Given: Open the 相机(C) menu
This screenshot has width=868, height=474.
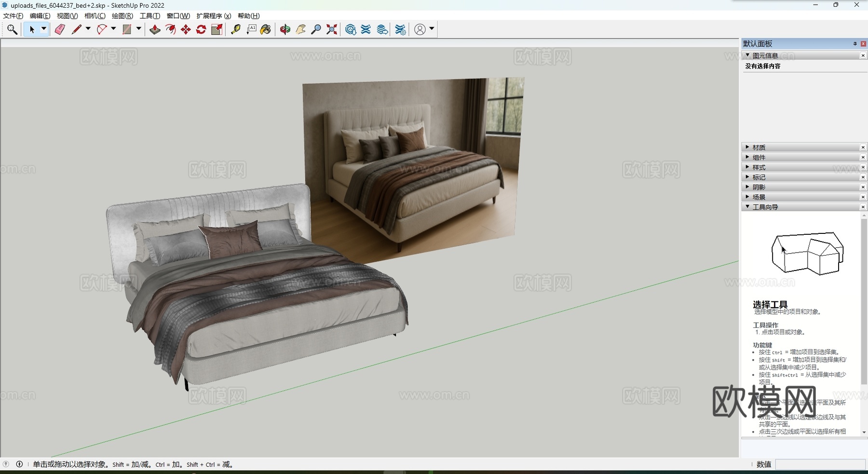Looking at the screenshot, I should [x=95, y=16].
